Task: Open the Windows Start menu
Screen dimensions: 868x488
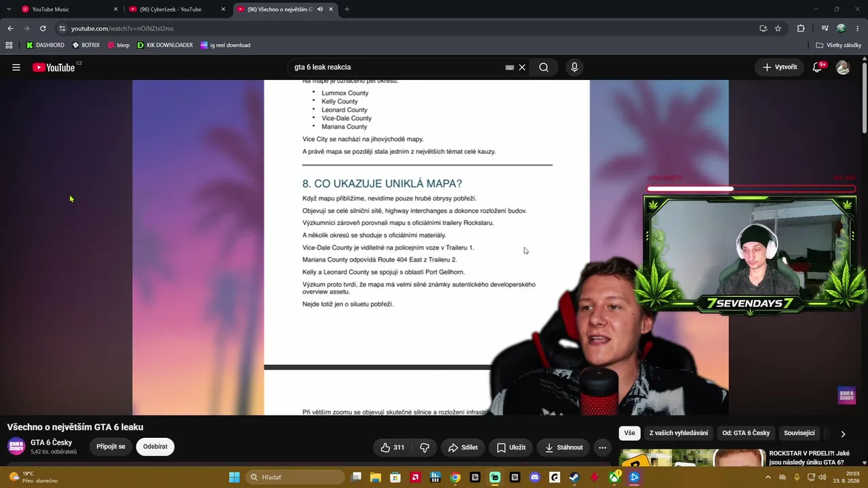Action: (x=234, y=477)
